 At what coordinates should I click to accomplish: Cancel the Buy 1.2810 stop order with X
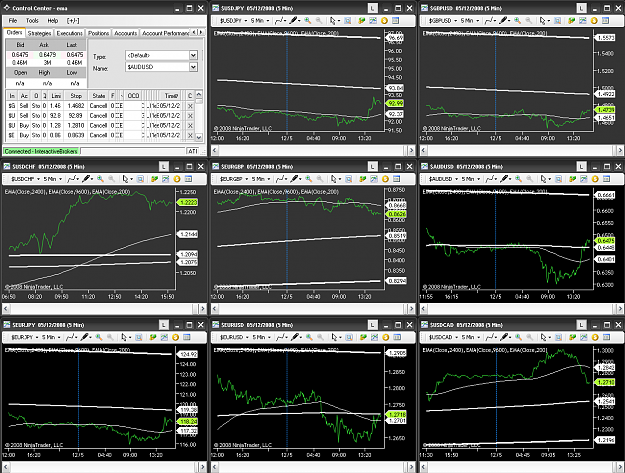[190, 126]
